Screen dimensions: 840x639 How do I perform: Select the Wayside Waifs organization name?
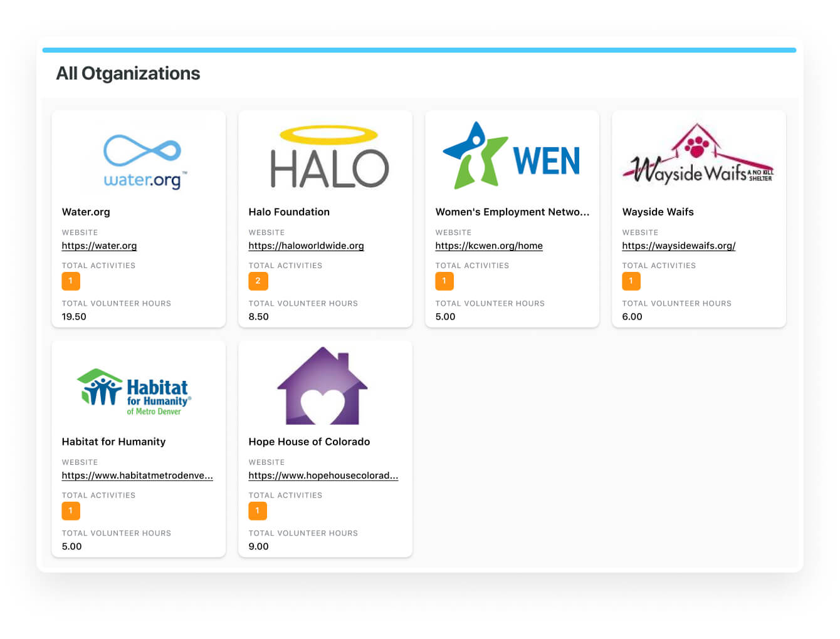coord(658,212)
